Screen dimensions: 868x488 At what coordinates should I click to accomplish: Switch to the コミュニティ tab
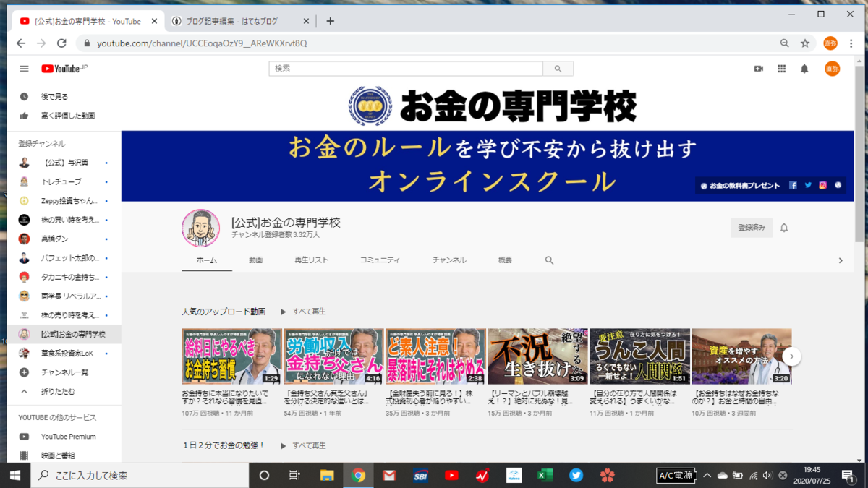coord(380,260)
